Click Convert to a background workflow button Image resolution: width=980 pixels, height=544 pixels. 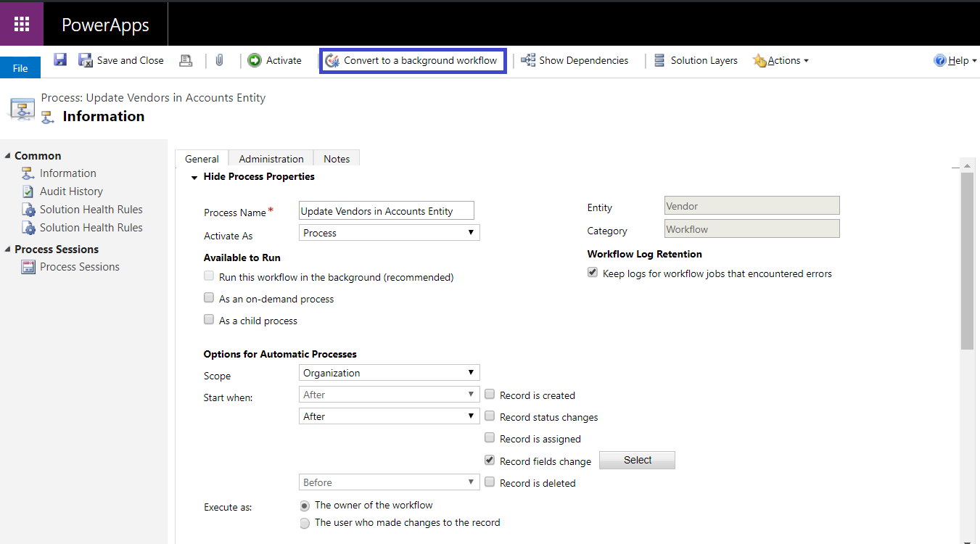pyautogui.click(x=413, y=61)
